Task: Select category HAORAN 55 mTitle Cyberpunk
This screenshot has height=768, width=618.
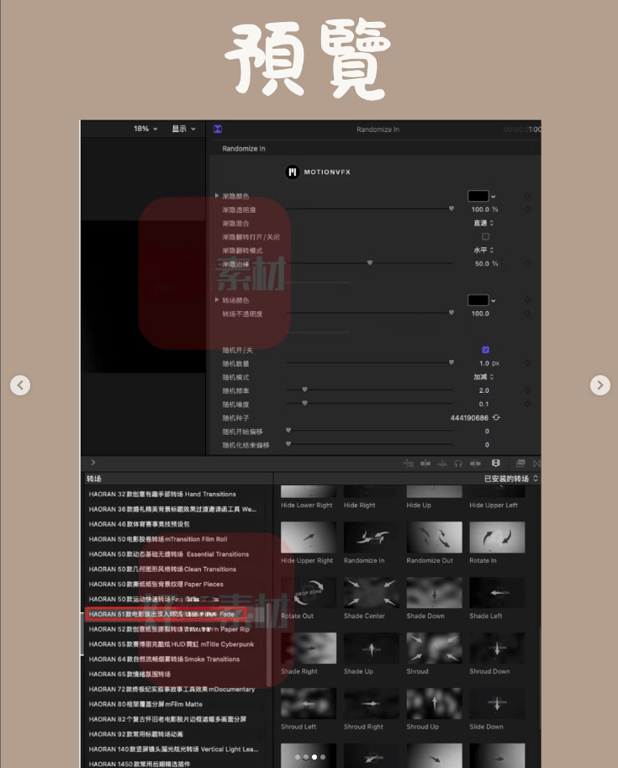Action: point(171,645)
